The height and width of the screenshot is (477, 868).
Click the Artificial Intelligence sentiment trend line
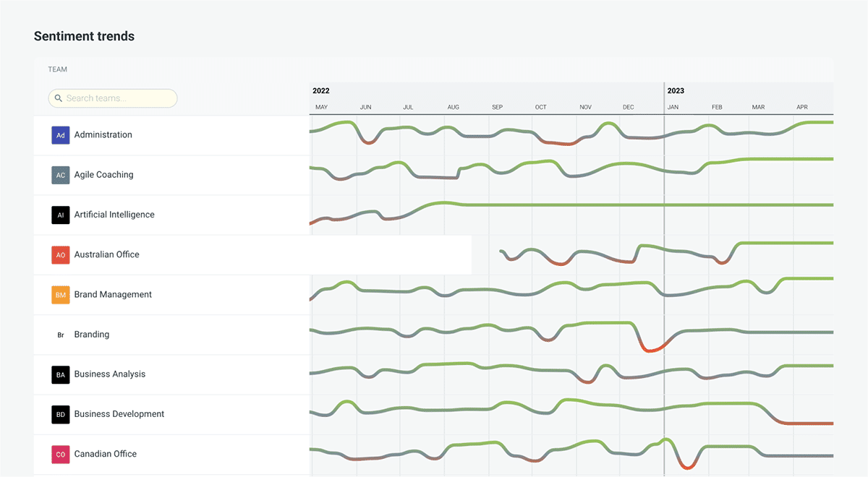(579, 205)
